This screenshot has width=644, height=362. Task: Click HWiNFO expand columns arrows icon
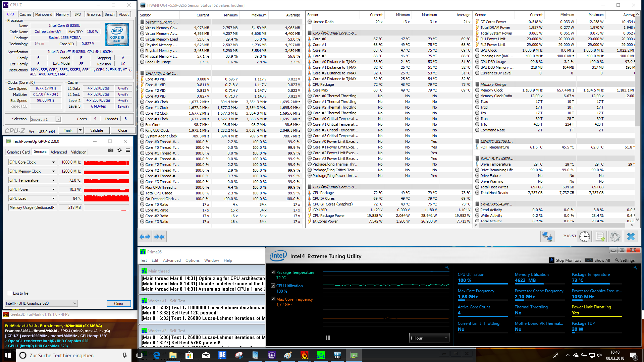[145, 237]
